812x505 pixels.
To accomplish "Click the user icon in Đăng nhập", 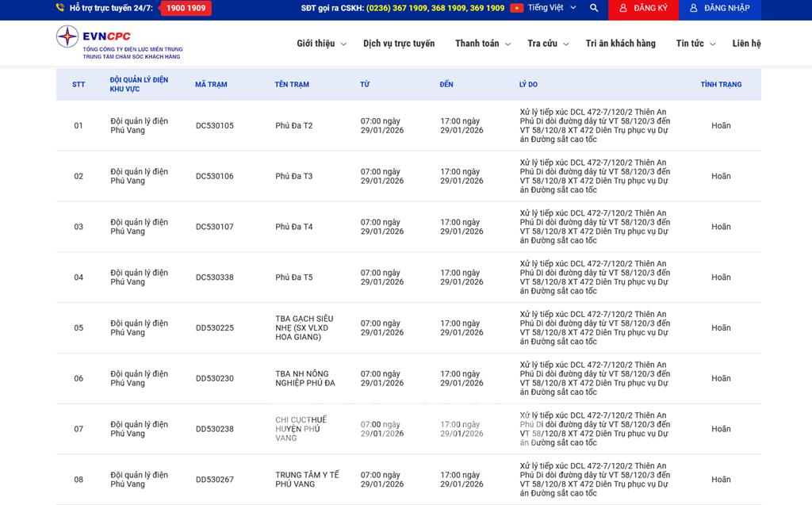I will click(x=694, y=8).
